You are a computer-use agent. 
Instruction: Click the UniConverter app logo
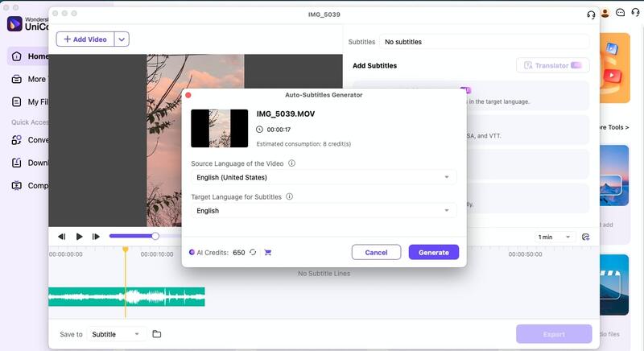pos(14,24)
